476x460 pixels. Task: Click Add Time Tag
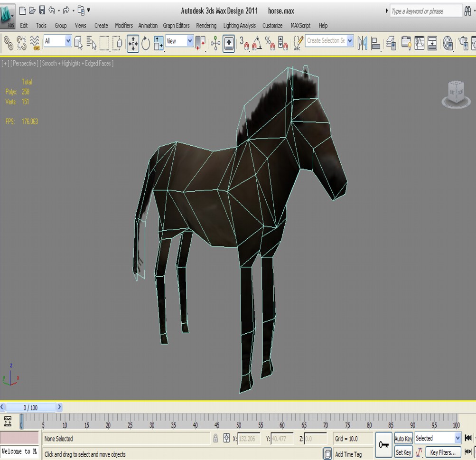348,454
